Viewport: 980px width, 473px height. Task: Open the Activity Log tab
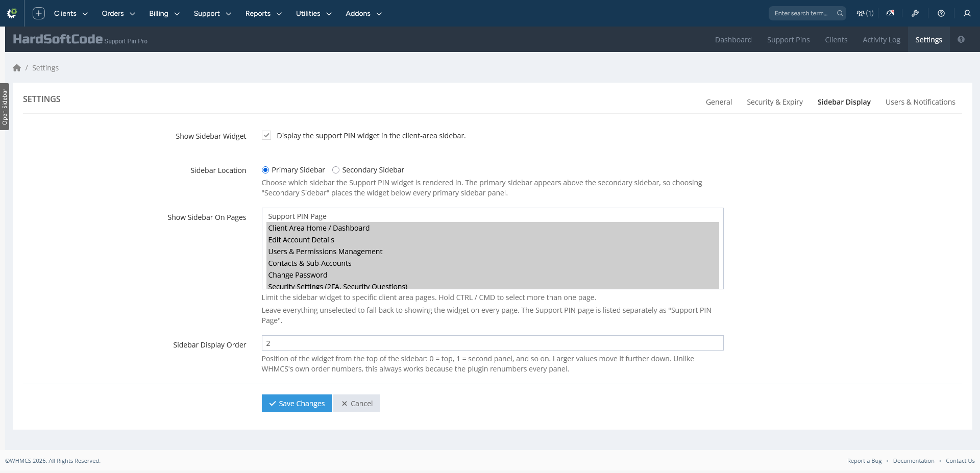point(881,40)
